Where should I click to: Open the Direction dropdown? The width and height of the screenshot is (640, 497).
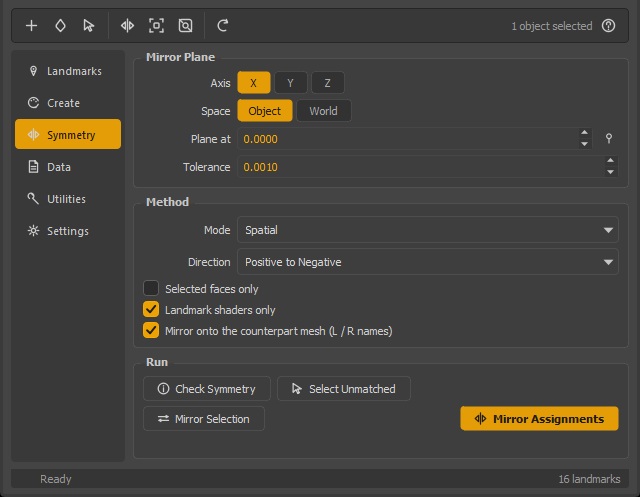427,262
